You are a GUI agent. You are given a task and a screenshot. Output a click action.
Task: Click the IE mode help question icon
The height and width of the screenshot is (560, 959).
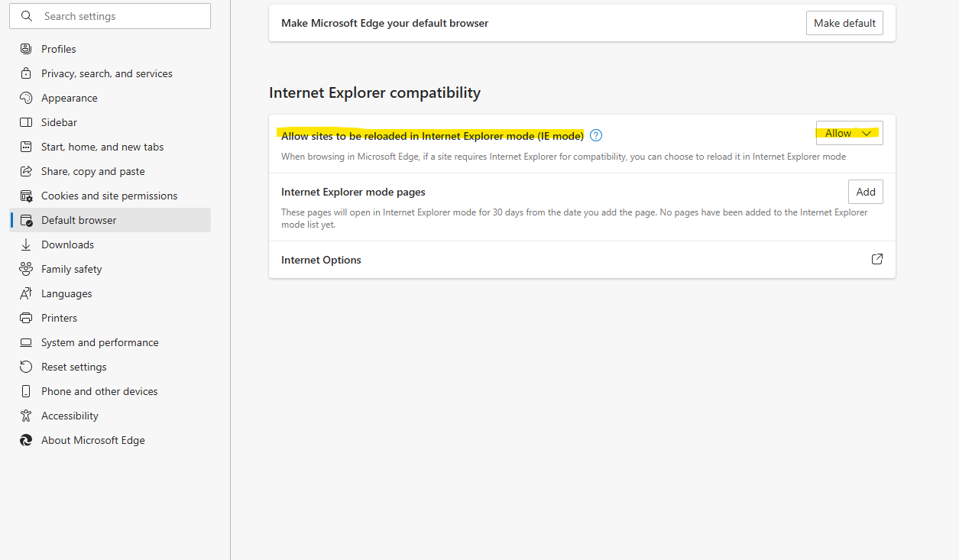(x=597, y=135)
